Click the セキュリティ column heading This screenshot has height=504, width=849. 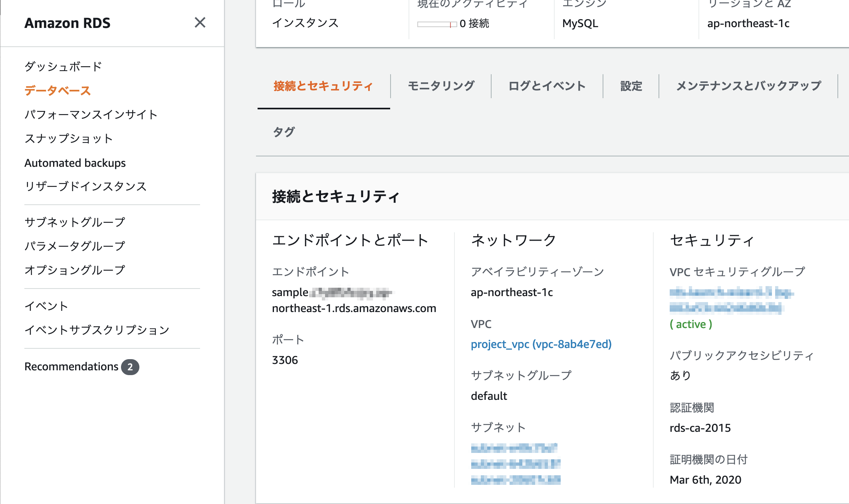712,240
